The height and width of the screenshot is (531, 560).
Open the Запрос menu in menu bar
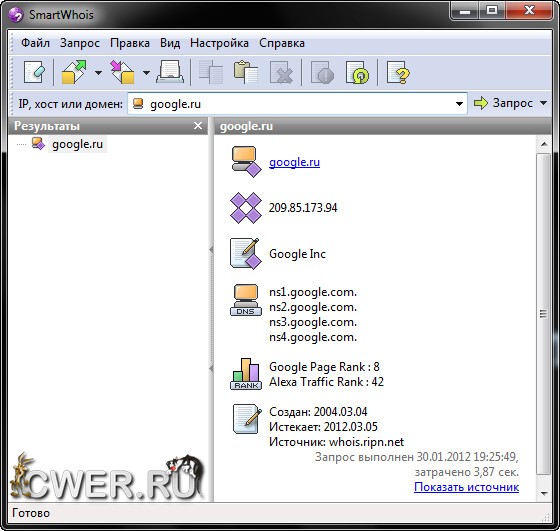(80, 43)
